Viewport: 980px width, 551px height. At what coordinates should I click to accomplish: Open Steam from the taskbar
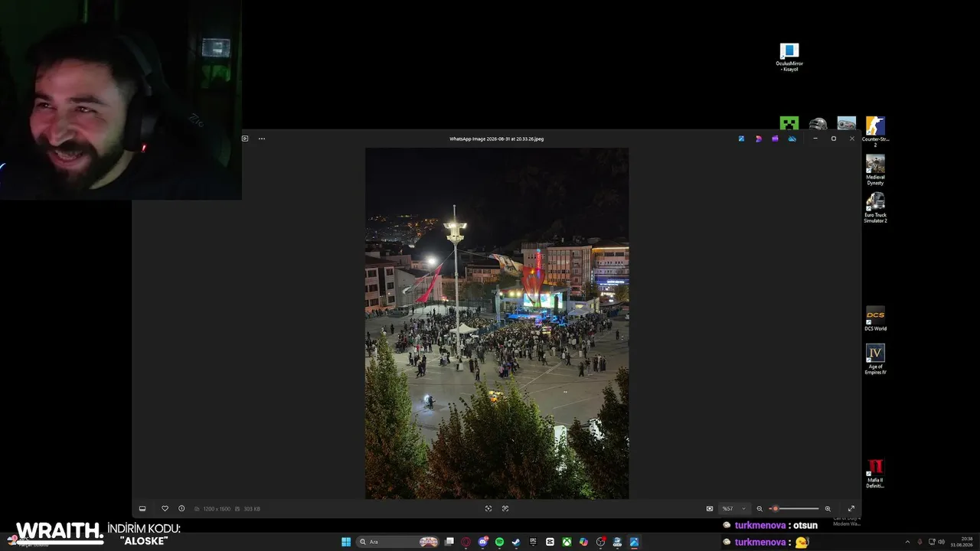516,542
